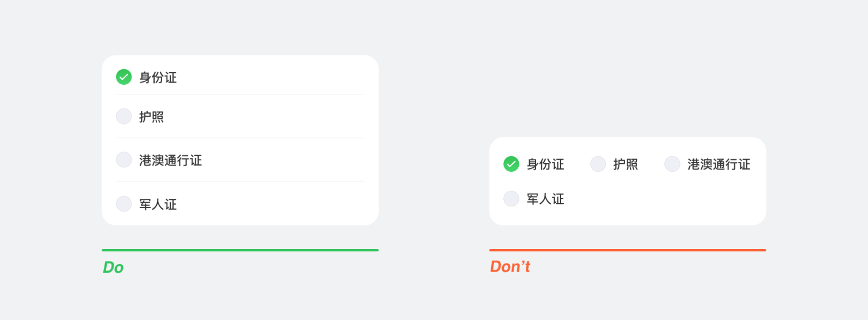The height and width of the screenshot is (320, 868).
Task: Click the orange Don't label
Action: coord(510,266)
